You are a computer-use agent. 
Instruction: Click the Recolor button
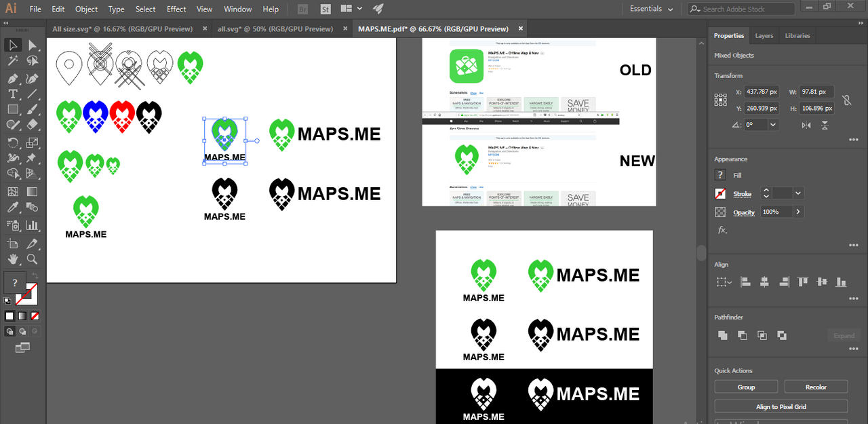click(816, 387)
